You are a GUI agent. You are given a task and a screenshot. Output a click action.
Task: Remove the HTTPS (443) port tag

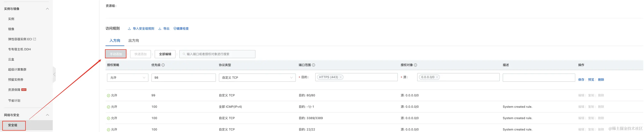(341, 77)
